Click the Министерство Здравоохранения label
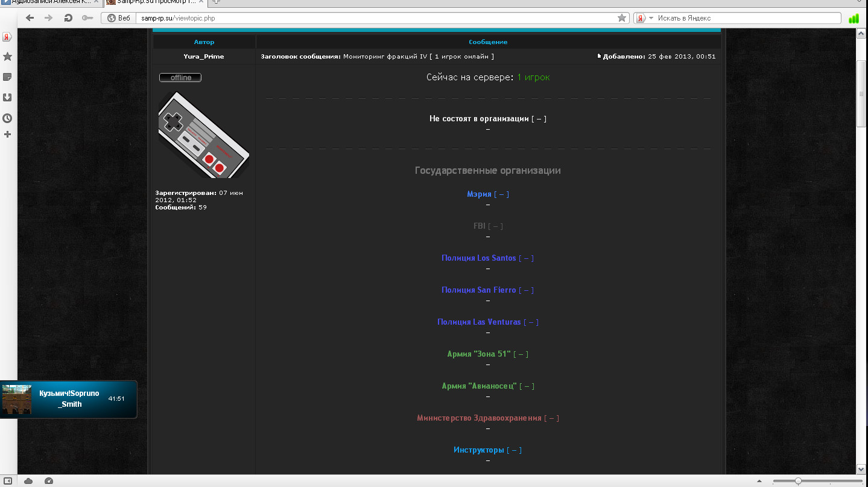The image size is (868, 487). [480, 418]
